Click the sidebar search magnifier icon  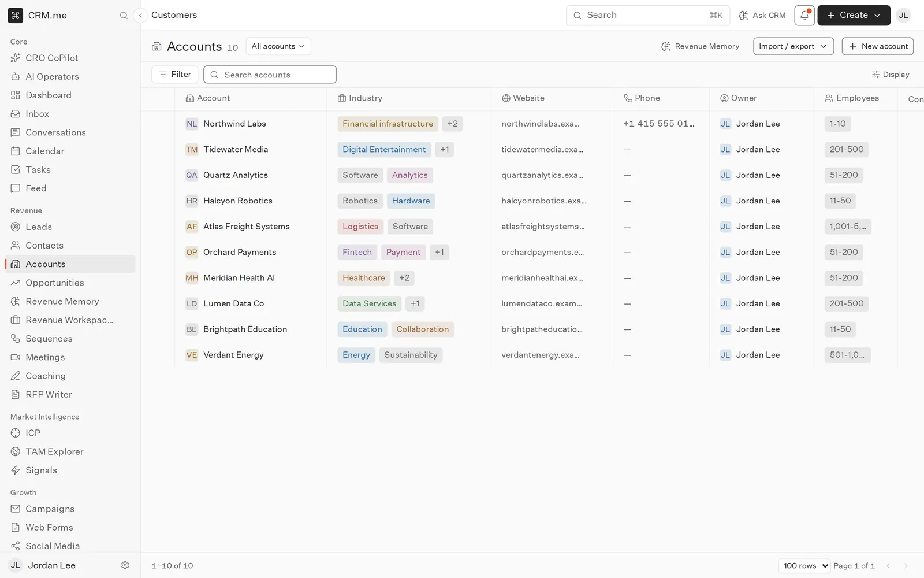pos(124,16)
